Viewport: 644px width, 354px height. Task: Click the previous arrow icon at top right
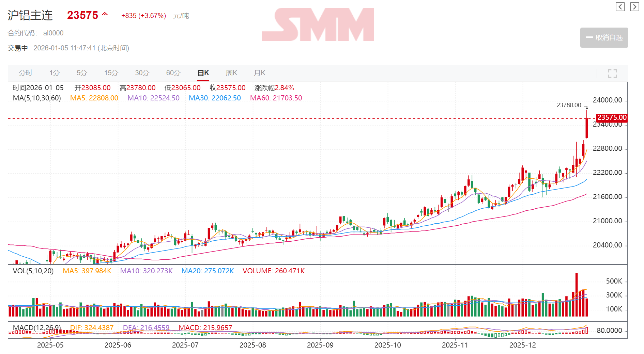[620, 7]
